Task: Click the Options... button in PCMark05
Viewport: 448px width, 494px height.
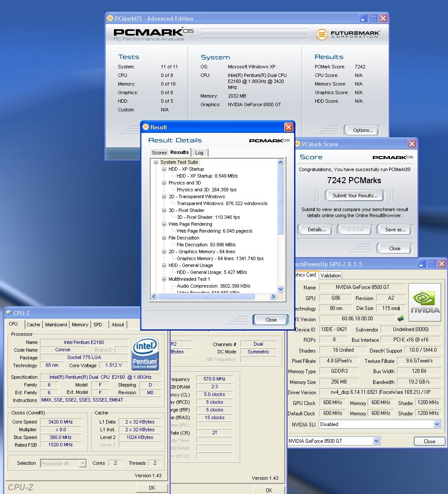Action: coord(362,130)
